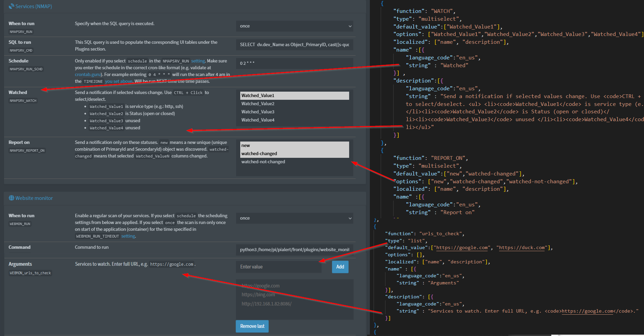
Task: Click the SQL to run query field
Action: [294, 45]
